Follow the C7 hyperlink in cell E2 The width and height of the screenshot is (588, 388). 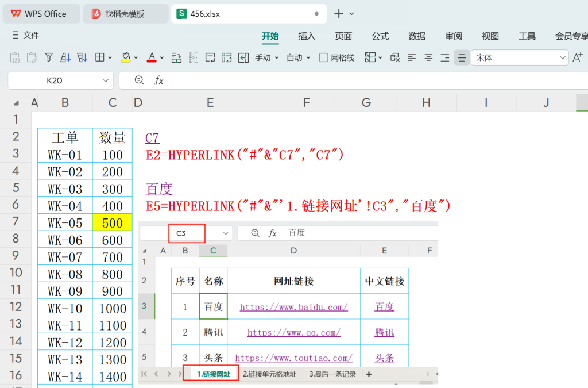(152, 138)
